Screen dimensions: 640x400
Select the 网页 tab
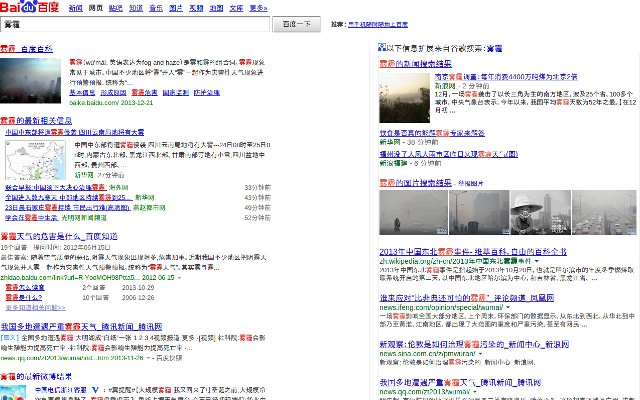[x=96, y=8]
